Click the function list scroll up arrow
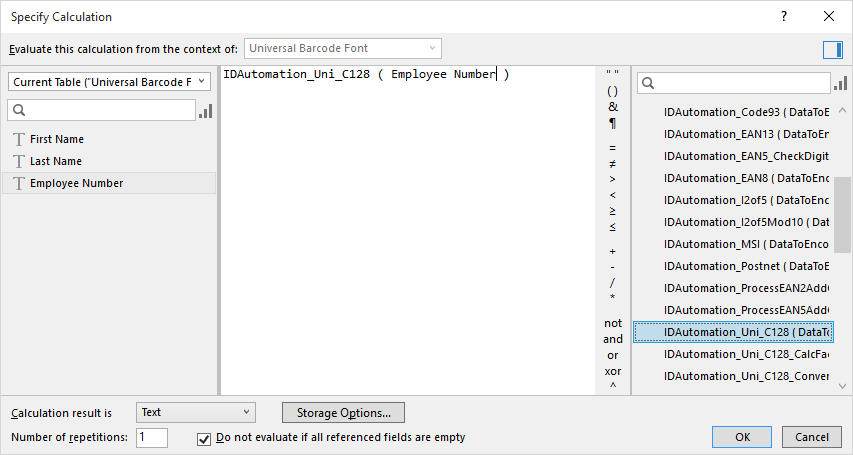This screenshot has height=455, width=853. pyautogui.click(x=843, y=110)
